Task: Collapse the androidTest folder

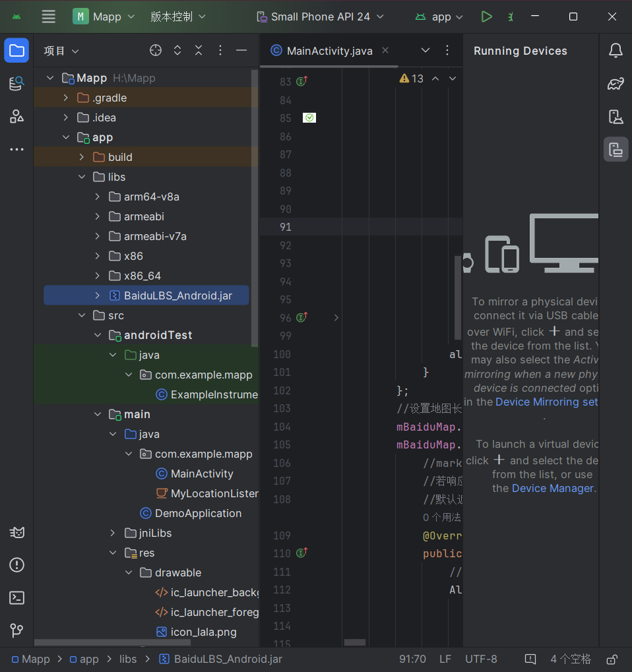Action: tap(98, 335)
